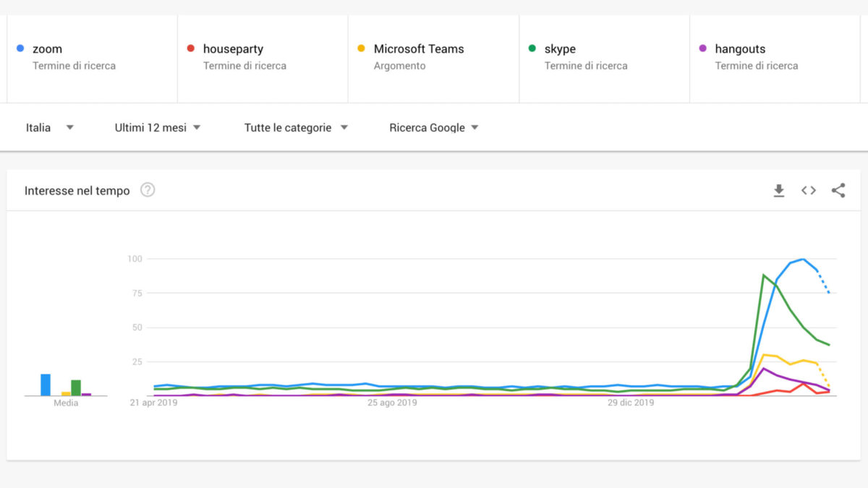Click the 100 y-axis value
This screenshot has height=488, width=868.
(135, 259)
